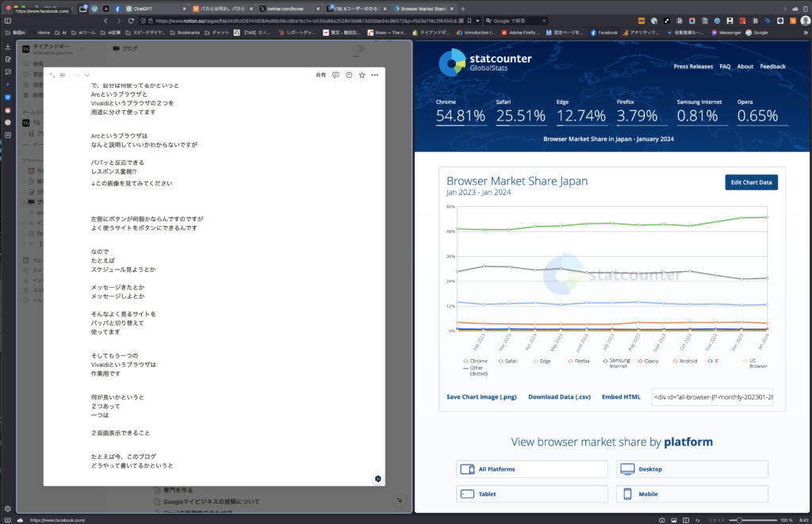The height and width of the screenshot is (524, 812).
Task: Click Save Chart Image (.png) link
Action: 481,397
